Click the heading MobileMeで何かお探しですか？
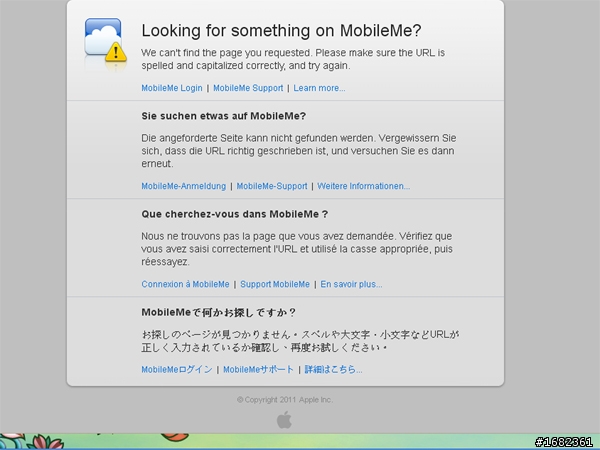The height and width of the screenshot is (450, 600). point(218,313)
